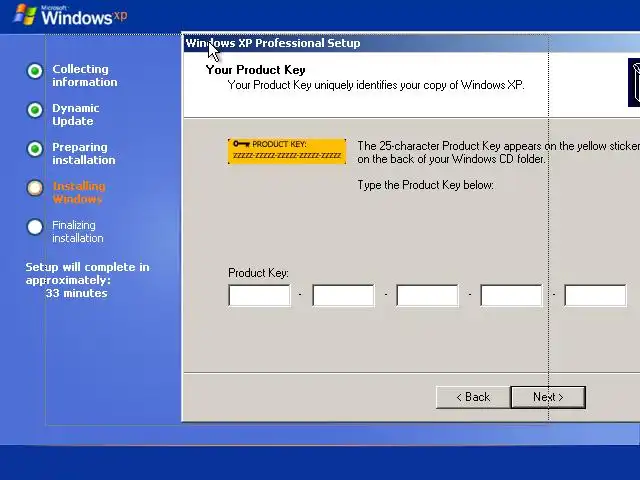Go back with the Back button
This screenshot has width=640, height=480.
(x=473, y=397)
